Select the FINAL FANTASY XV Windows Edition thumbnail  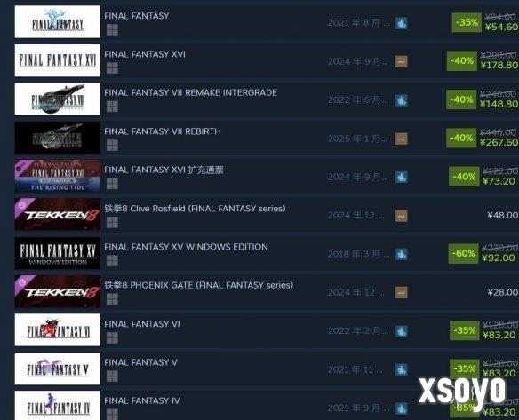[58, 253]
